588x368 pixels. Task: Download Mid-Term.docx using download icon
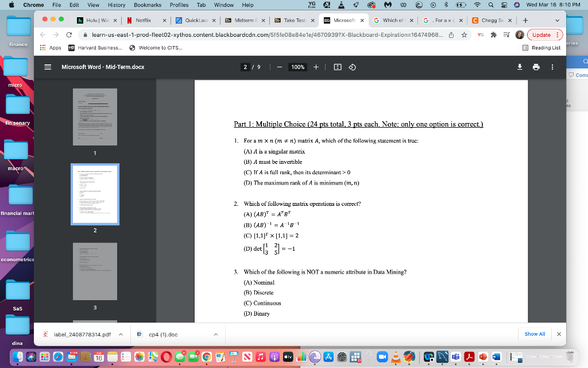click(x=519, y=67)
